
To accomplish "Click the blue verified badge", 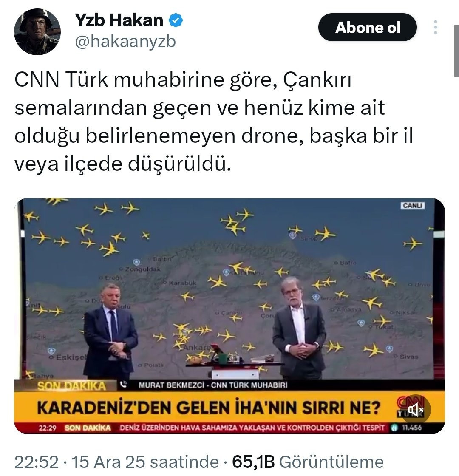I will tap(176, 21).
